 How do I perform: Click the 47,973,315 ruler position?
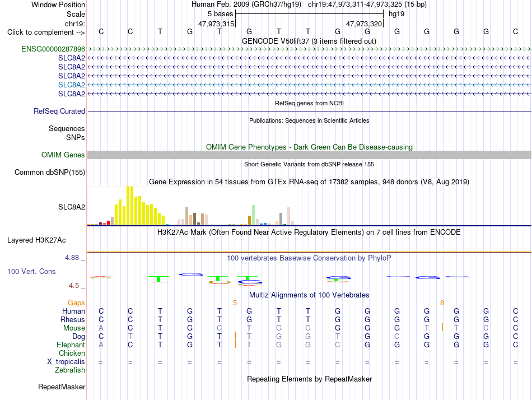216,24
